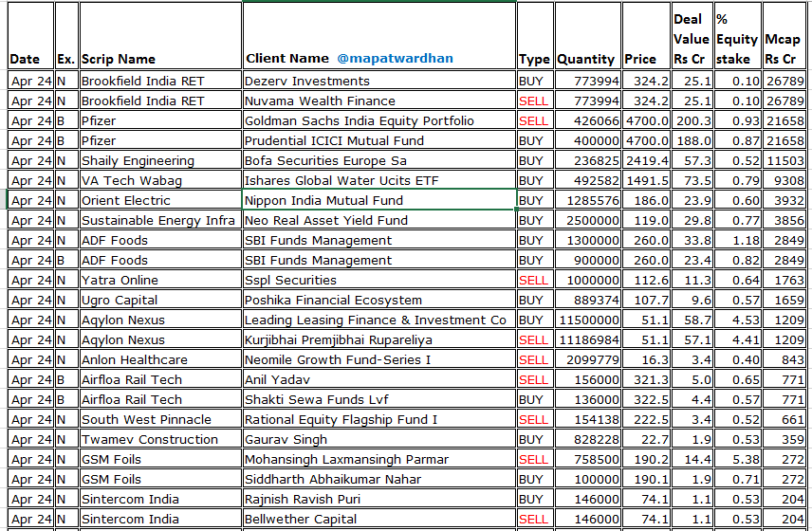Select Mcap 11503 cell
The width and height of the screenshot is (812, 531).
click(784, 160)
